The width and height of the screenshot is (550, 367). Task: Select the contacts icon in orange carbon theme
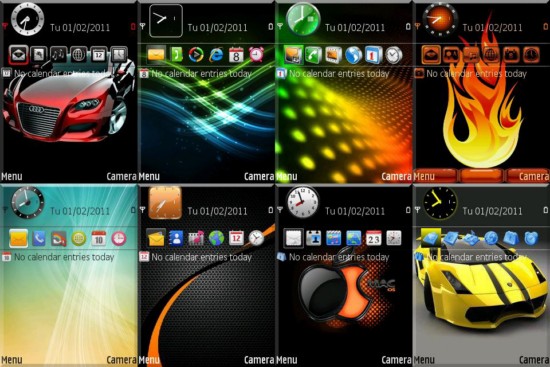[x=176, y=238]
